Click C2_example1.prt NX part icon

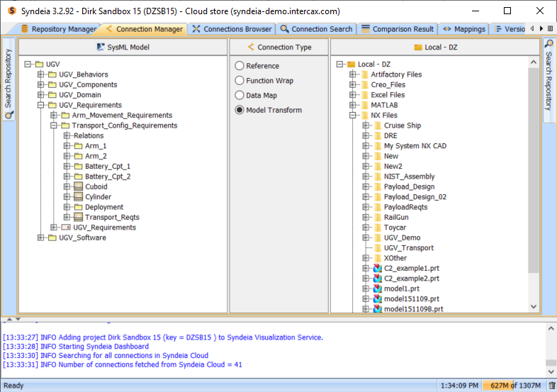[377, 269]
